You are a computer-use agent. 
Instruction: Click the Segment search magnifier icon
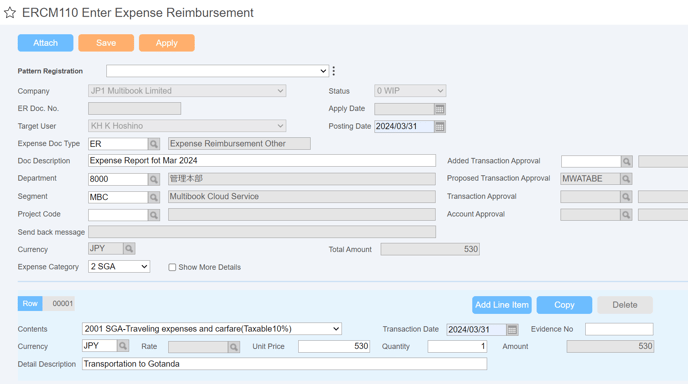tap(154, 197)
